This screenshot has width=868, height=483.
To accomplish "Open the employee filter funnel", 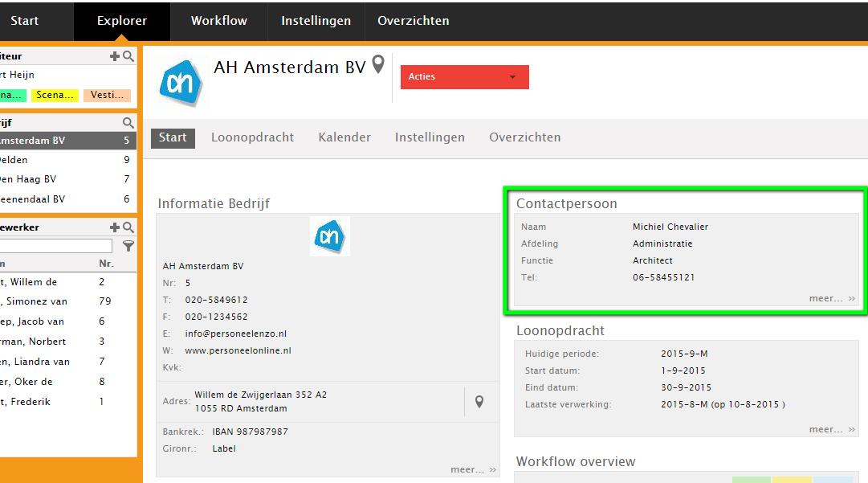I will (x=128, y=246).
